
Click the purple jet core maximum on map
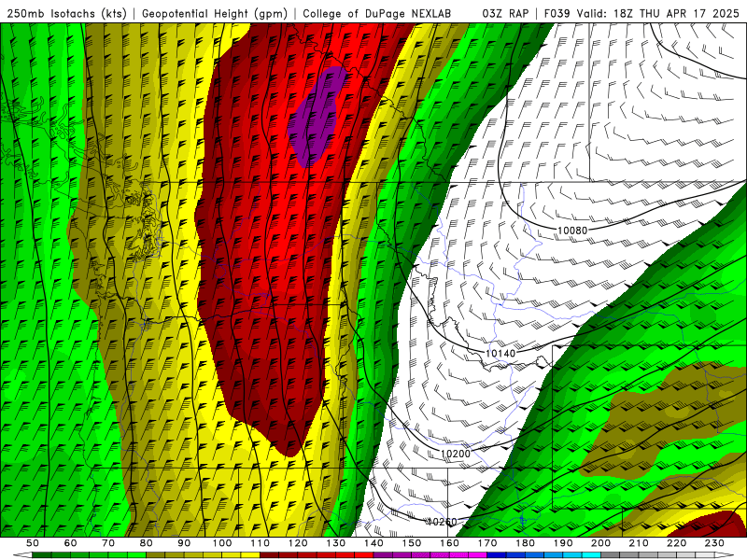tap(316, 117)
